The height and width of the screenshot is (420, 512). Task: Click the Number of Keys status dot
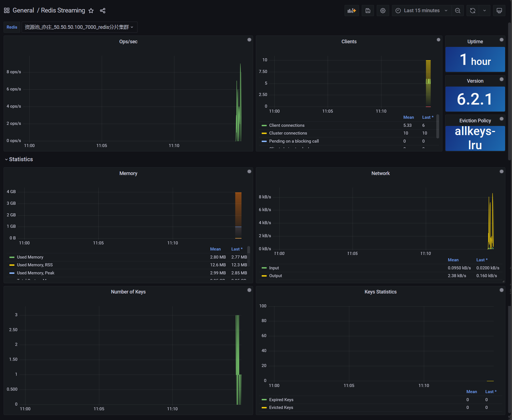tap(249, 290)
